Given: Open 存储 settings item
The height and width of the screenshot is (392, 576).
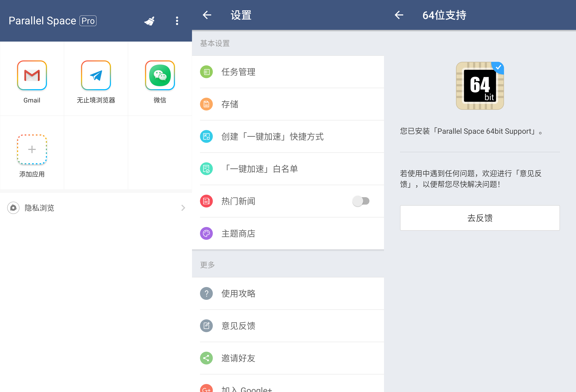Looking at the screenshot, I should point(230,104).
